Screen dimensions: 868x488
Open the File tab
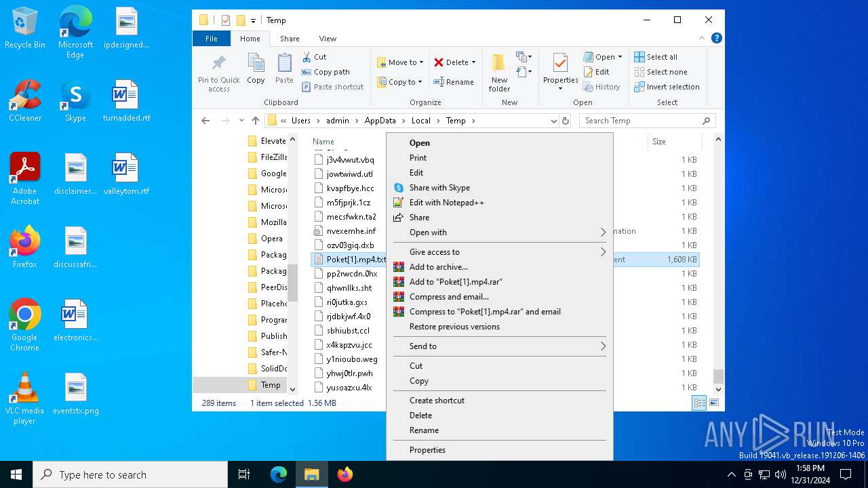212,39
